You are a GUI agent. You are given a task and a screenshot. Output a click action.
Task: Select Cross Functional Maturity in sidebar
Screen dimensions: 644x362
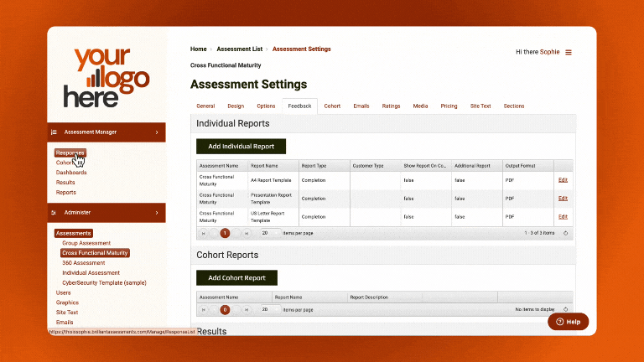(95, 253)
